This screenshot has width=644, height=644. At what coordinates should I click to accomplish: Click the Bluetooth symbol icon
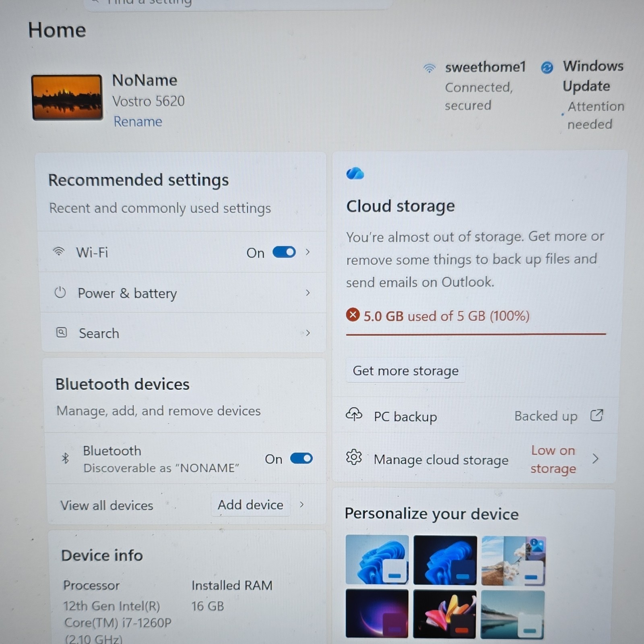click(x=65, y=458)
